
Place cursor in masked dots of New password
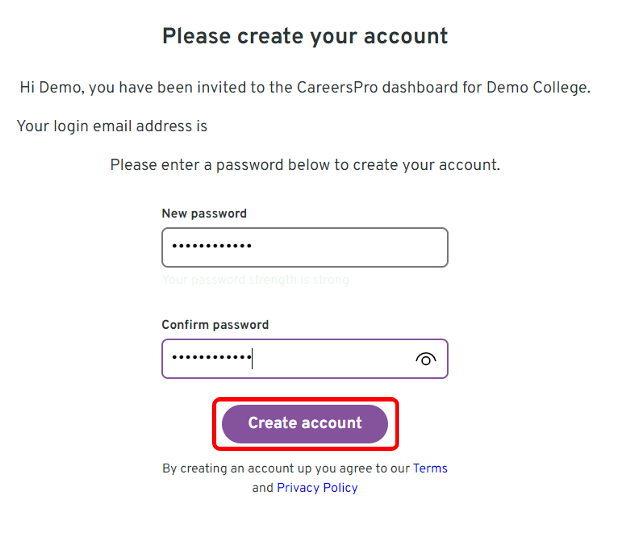point(212,246)
